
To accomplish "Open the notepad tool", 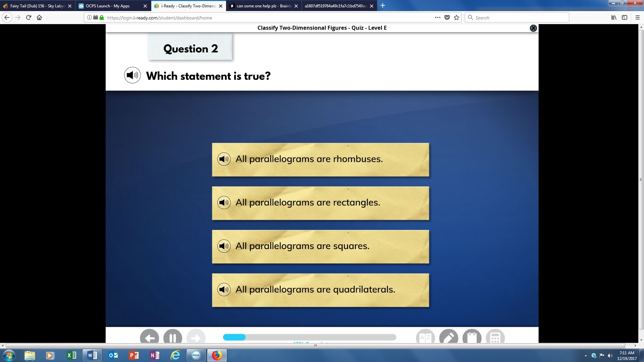I will coord(472,337).
